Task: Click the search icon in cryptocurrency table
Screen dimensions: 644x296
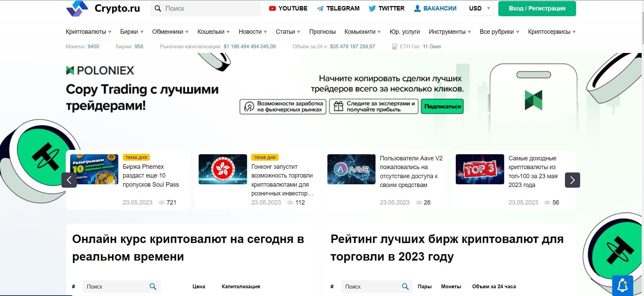Action: point(153,287)
